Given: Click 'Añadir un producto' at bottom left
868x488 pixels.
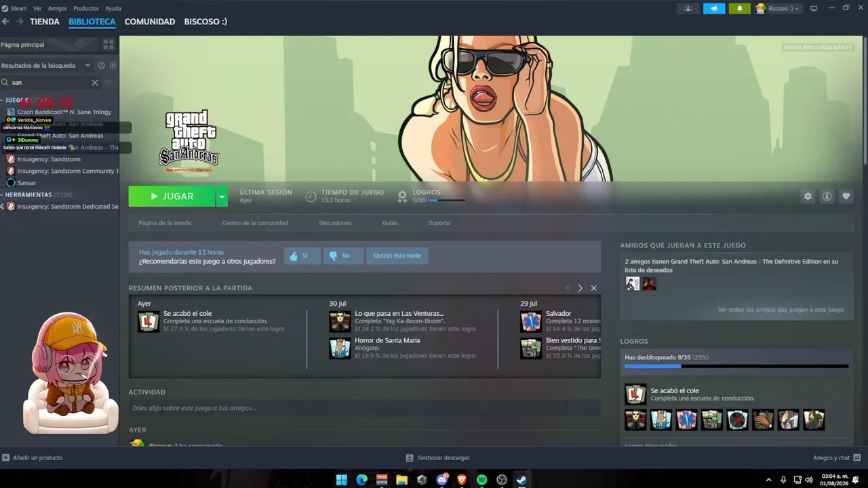Looking at the screenshot, I should pyautogui.click(x=33, y=457).
